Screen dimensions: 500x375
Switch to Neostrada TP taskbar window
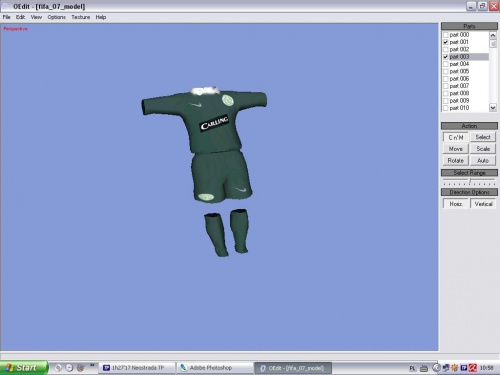point(137,368)
